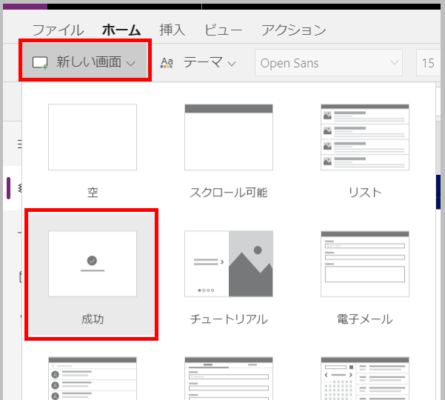The height and width of the screenshot is (400, 445).
Task: Open the ファイル menu
Action: pos(58,30)
